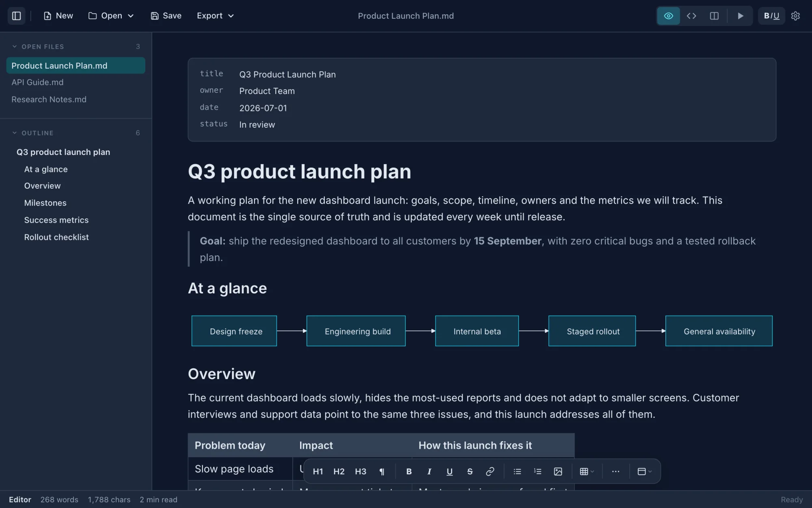Insert numbered list
812x508 pixels.
click(x=538, y=471)
